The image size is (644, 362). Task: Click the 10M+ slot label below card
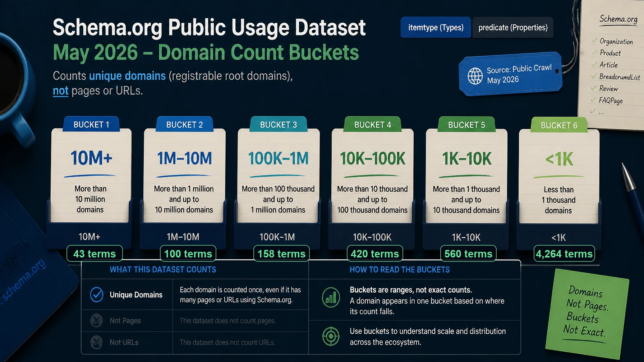[89, 237]
